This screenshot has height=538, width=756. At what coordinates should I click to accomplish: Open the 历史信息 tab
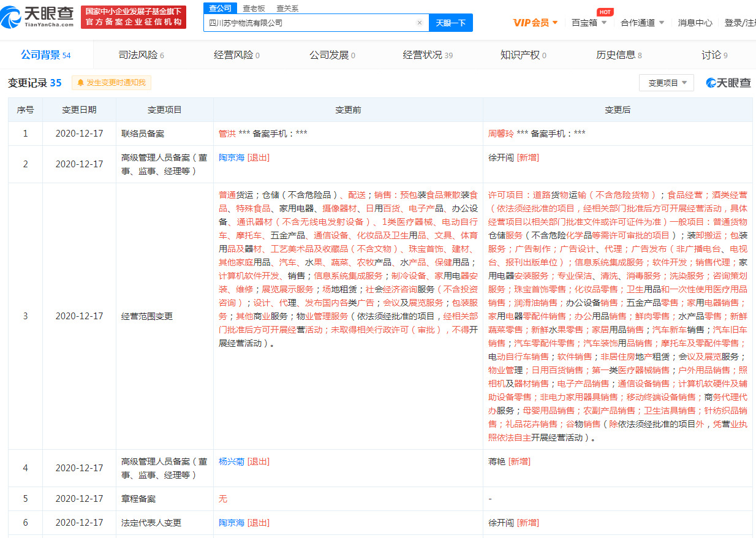click(619, 55)
